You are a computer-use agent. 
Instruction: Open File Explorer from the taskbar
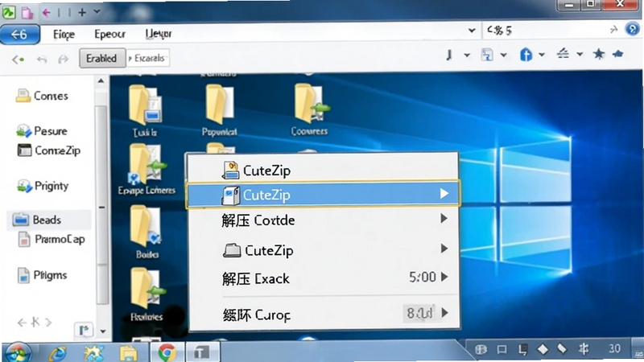click(x=129, y=353)
